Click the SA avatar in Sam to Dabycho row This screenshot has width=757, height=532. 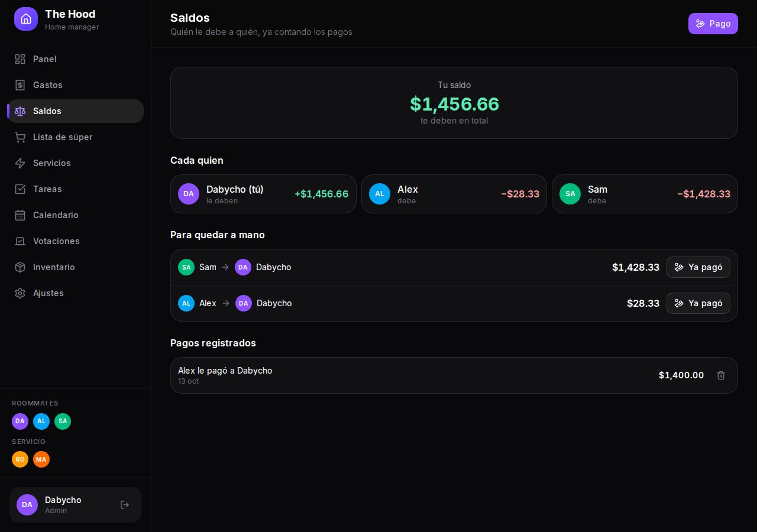[x=186, y=267]
